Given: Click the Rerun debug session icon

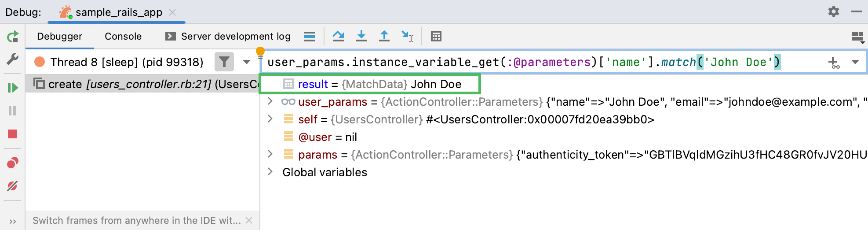Looking at the screenshot, I should 13,37.
